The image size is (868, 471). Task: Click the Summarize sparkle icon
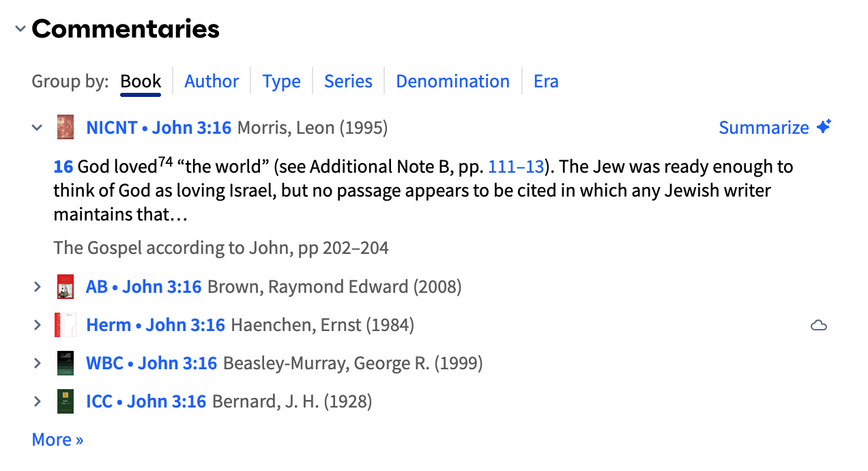pos(824,127)
